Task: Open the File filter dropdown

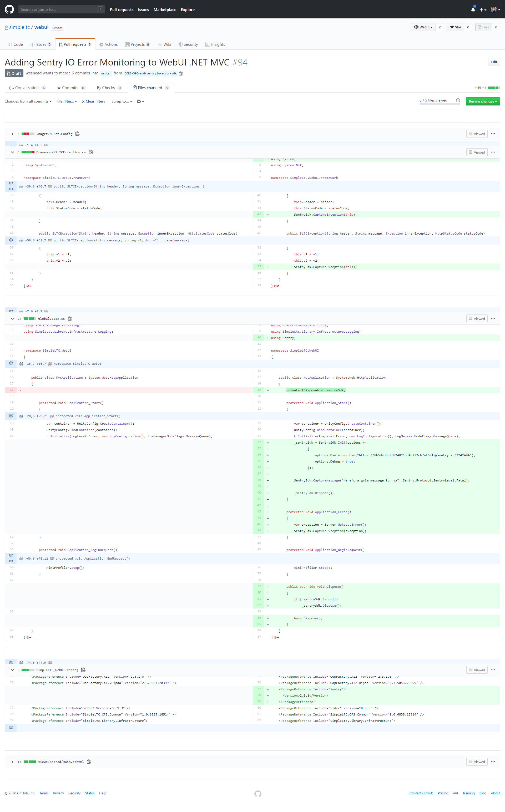Action: tap(66, 101)
